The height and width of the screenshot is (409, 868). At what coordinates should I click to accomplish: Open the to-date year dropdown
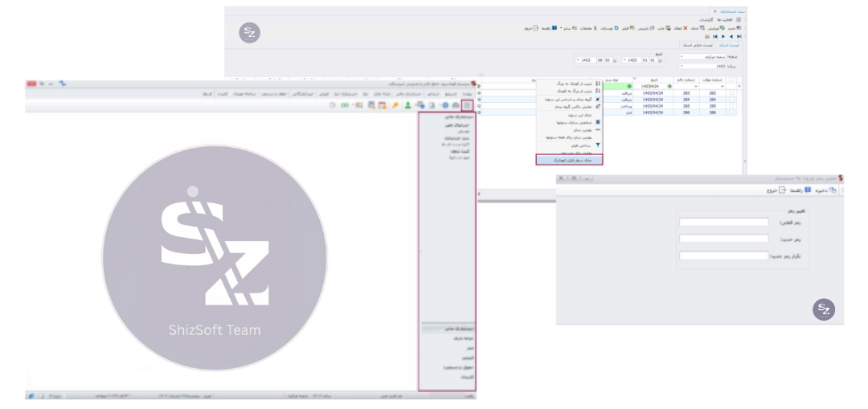click(x=578, y=59)
